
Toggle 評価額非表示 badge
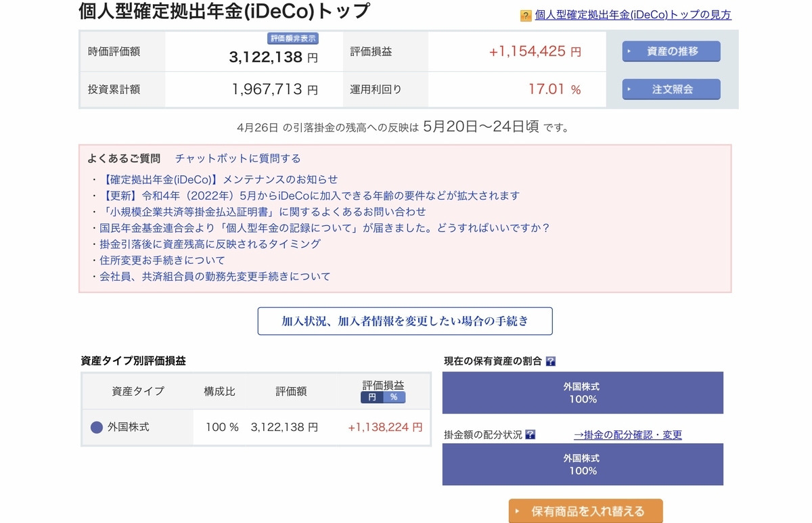(294, 39)
